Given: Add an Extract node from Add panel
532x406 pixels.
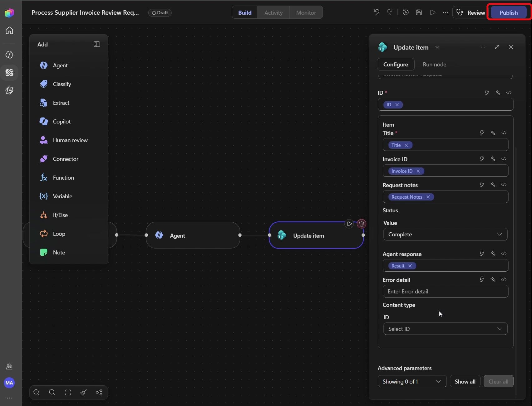Looking at the screenshot, I should click(x=69, y=103).
